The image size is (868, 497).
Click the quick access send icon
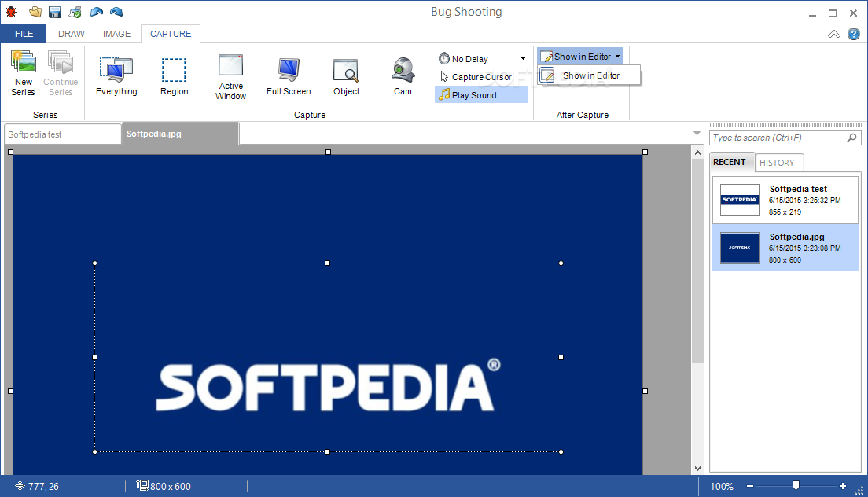(75, 12)
